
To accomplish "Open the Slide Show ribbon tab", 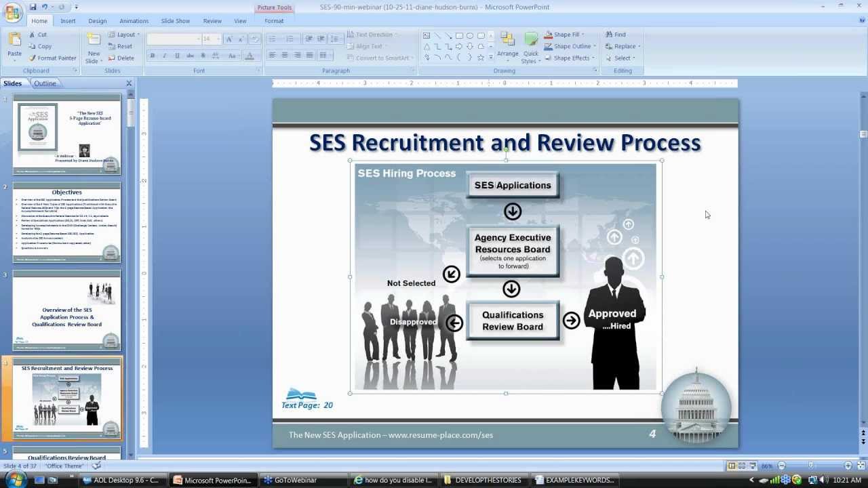I will point(176,21).
